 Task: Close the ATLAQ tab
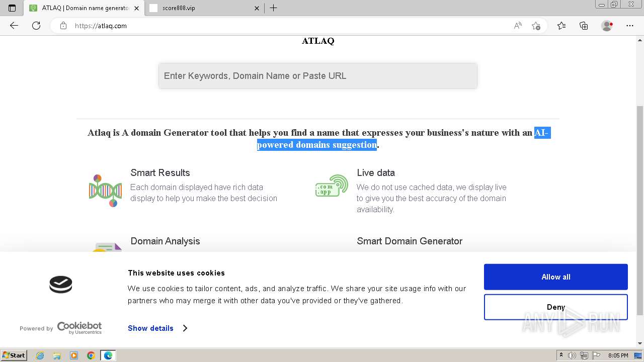click(x=136, y=8)
